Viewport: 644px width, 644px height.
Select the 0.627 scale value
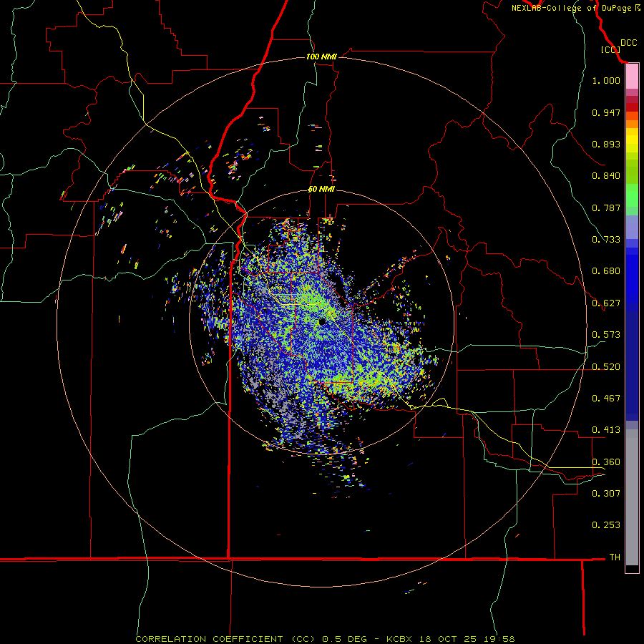[606, 303]
